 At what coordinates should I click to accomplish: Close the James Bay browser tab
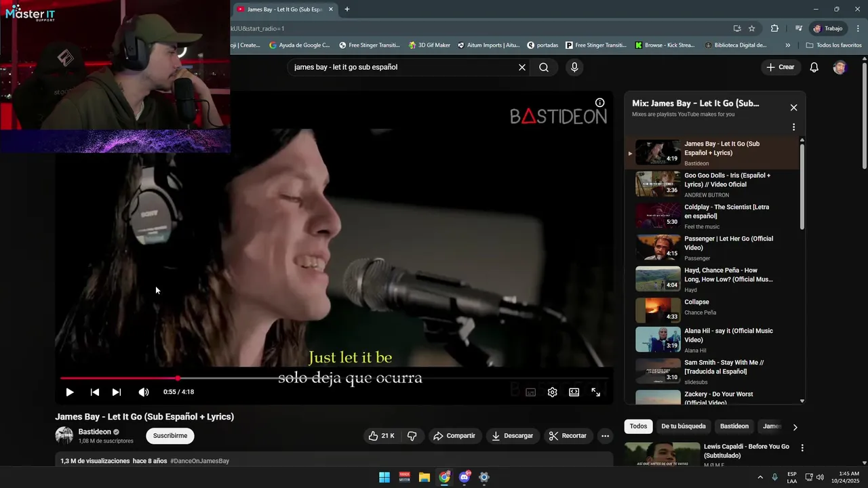coord(331,9)
